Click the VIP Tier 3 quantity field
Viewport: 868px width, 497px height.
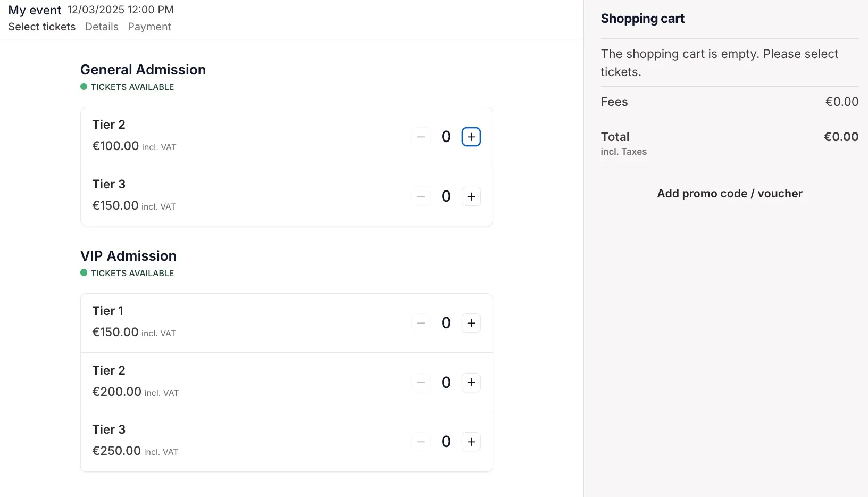[x=446, y=442]
